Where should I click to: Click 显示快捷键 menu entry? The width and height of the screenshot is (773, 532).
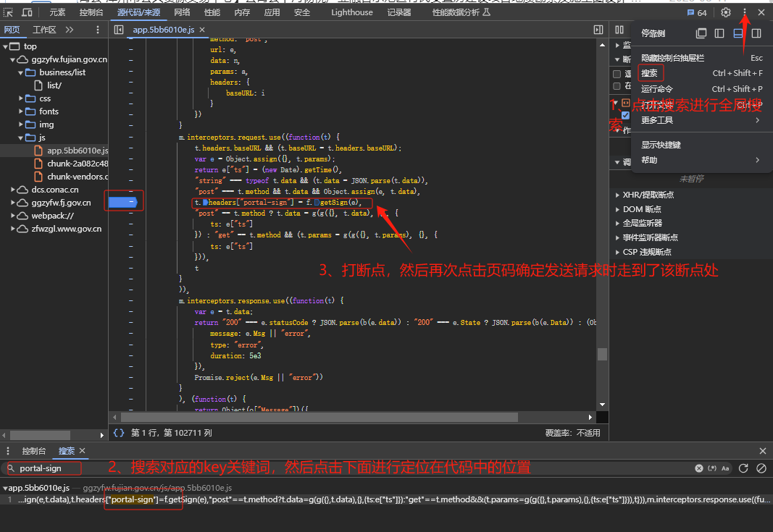[702, 145]
